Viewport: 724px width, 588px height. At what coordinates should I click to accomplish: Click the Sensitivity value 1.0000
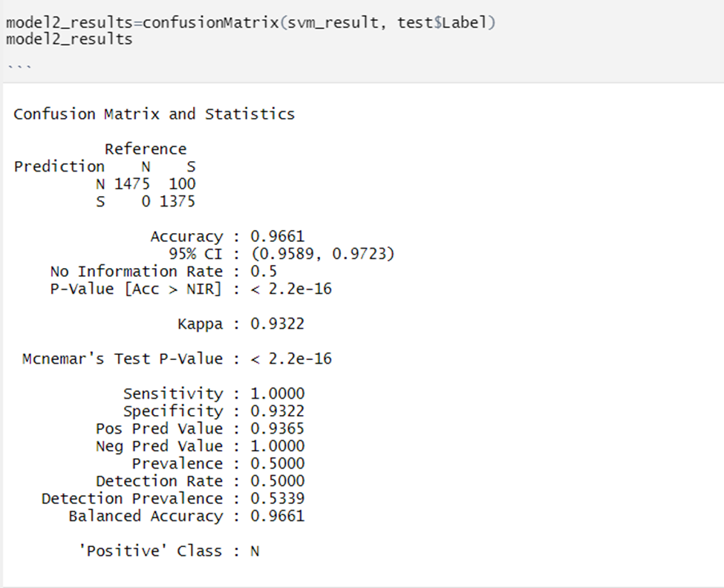click(x=278, y=393)
